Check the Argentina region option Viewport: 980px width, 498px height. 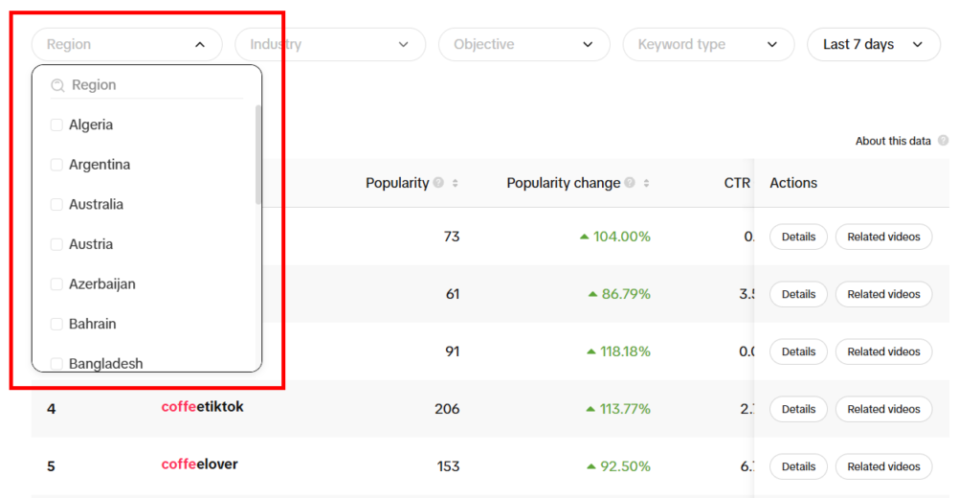[x=56, y=165]
